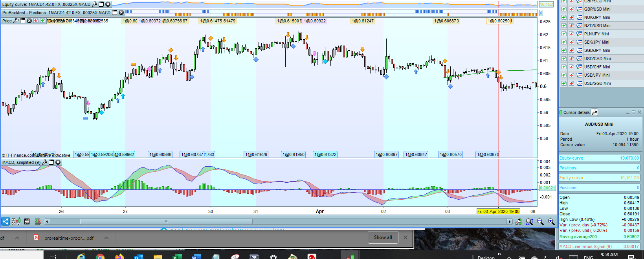Open File Explorer from the taskbar
Screen dimensions: 644x259
point(158,257)
